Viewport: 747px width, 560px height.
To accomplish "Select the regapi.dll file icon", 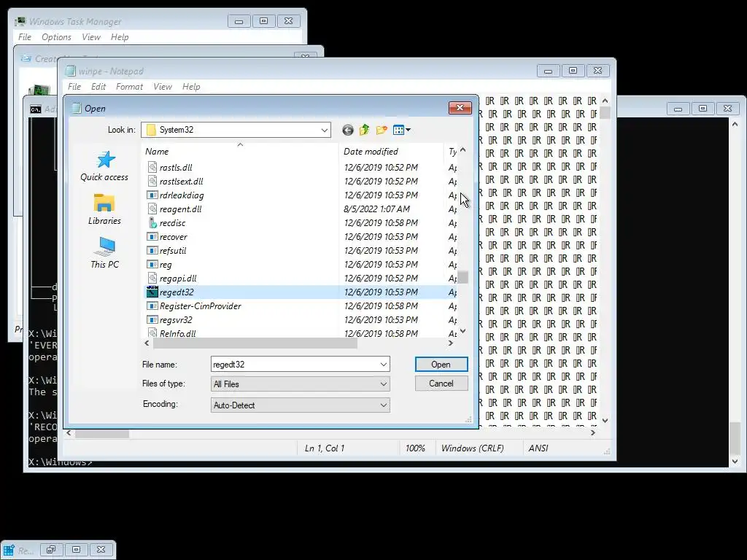I will (152, 278).
